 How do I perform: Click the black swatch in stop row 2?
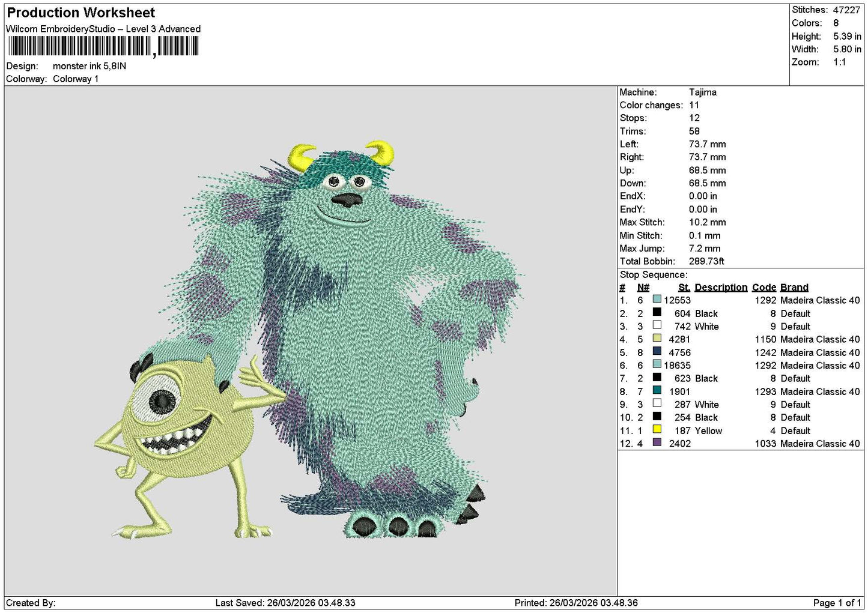coord(657,312)
